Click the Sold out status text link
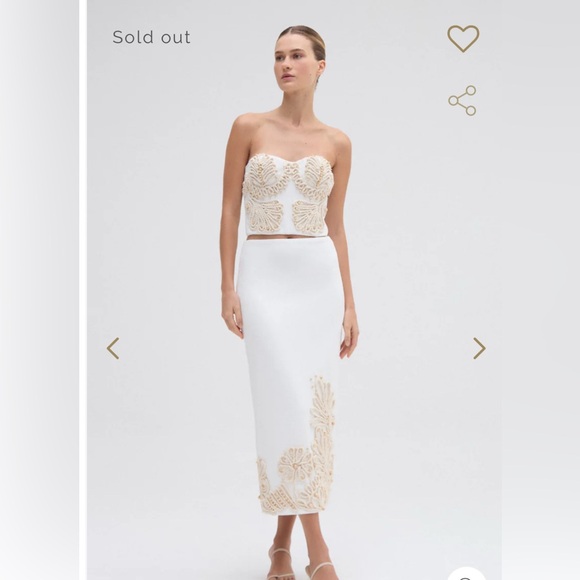Viewport: 580px width, 580px height. (151, 37)
